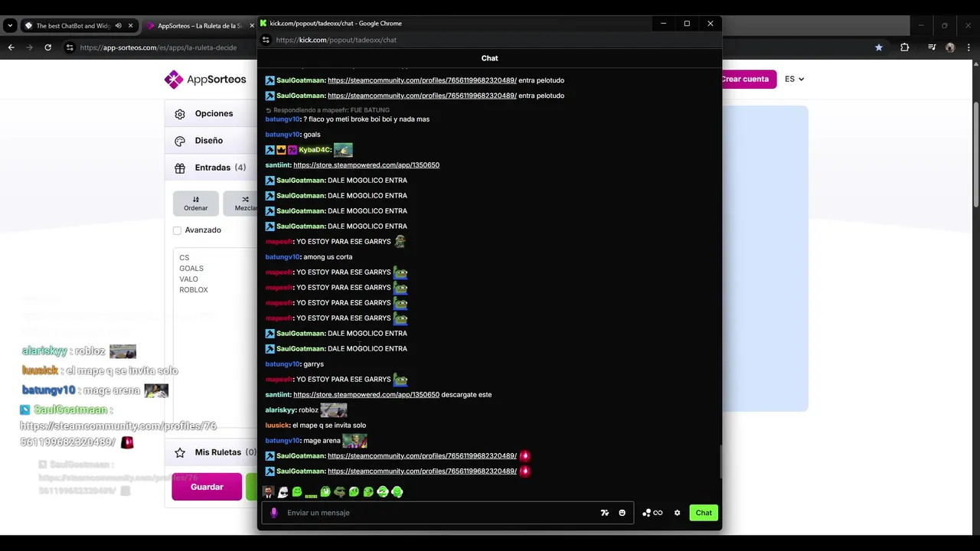
Task: Enable the Avanzado checkbox
Action: [x=177, y=230]
